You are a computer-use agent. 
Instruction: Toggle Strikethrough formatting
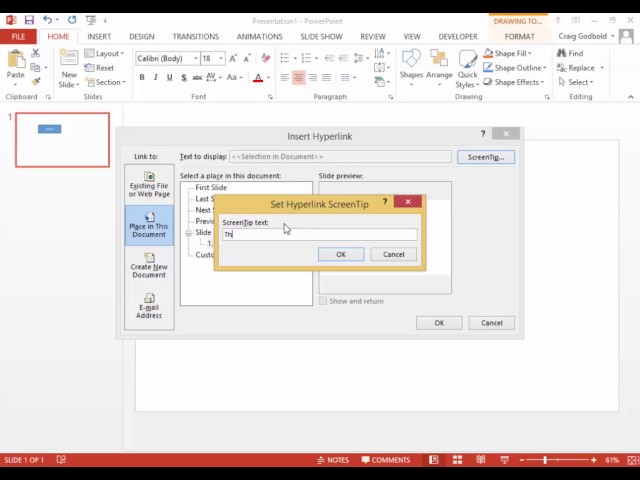pyautogui.click(x=197, y=77)
